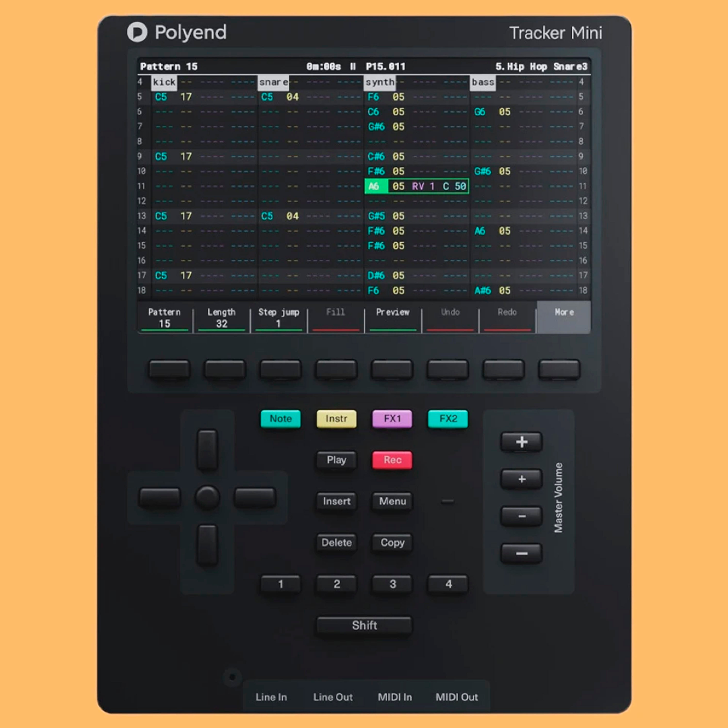Viewport: 728px width, 728px height.
Task: Select the bass track header
Action: (x=483, y=82)
